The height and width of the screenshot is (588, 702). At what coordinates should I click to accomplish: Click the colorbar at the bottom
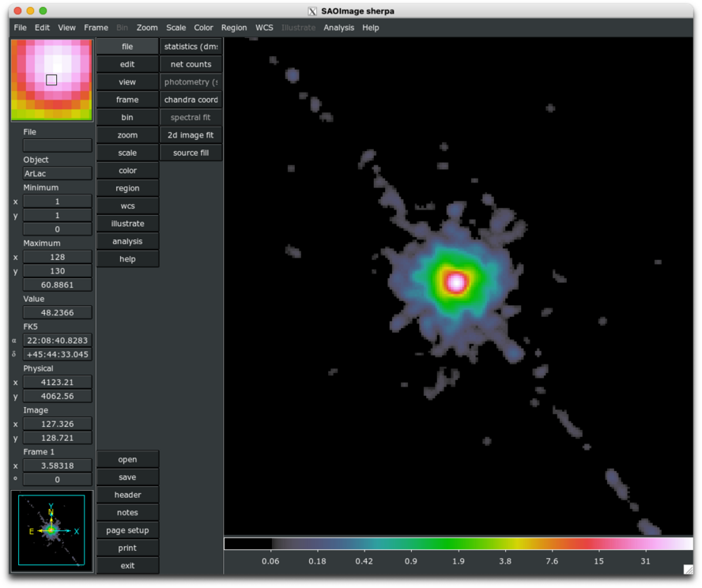click(x=459, y=544)
